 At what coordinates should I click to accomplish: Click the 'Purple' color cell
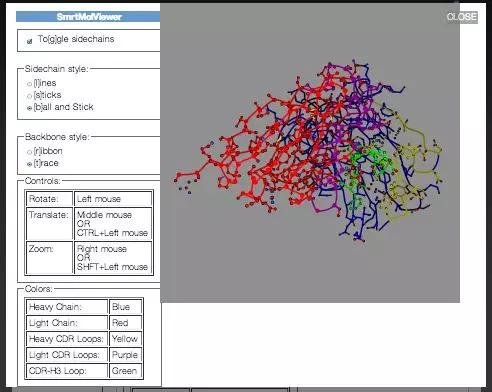pyautogui.click(x=126, y=355)
